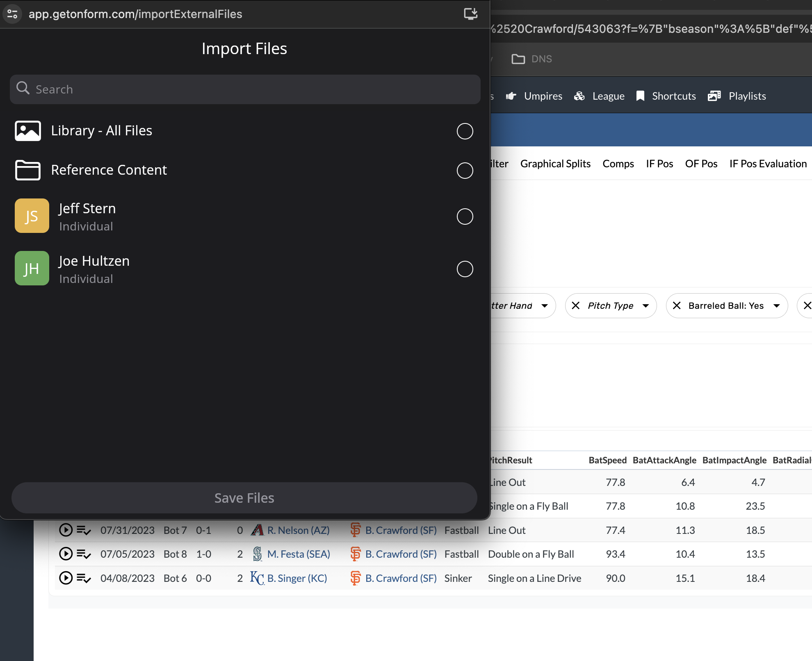Play the 07/31/2023 R. Nelson pitch video
The height and width of the screenshot is (661, 812).
click(x=66, y=530)
